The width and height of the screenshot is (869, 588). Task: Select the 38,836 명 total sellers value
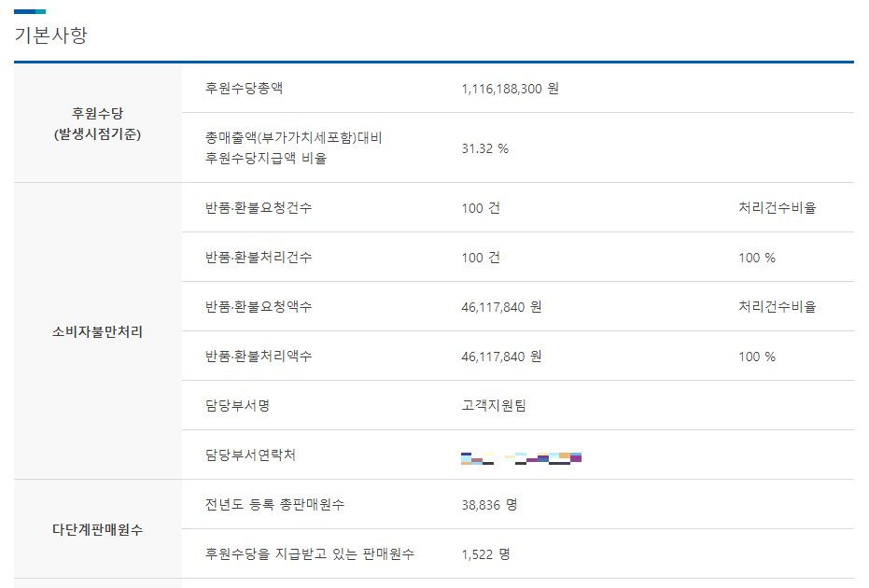tap(489, 505)
